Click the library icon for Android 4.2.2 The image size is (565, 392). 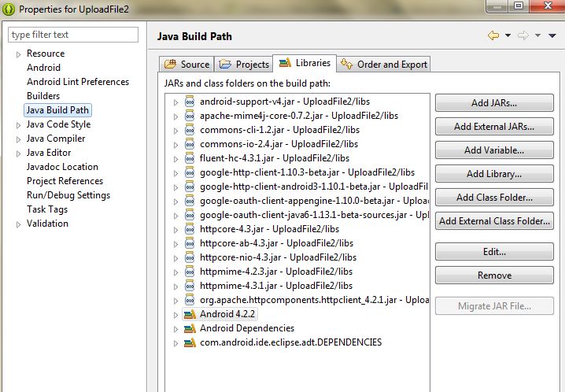(190, 314)
